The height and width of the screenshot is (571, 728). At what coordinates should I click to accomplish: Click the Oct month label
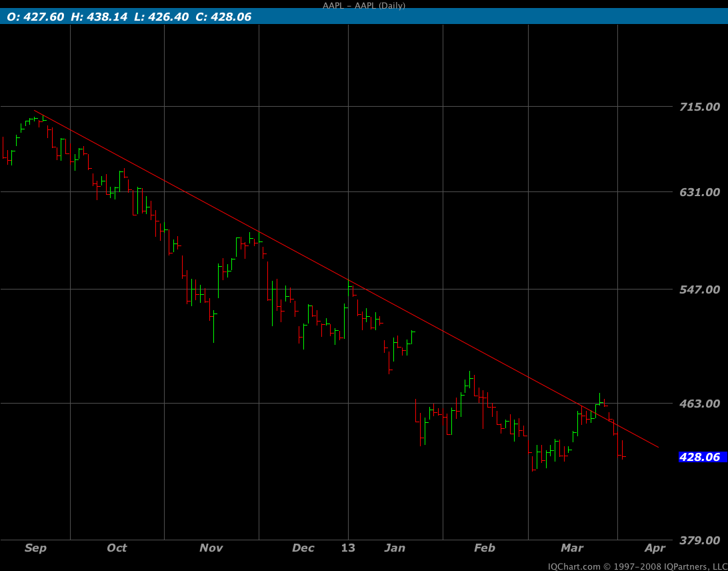117,548
